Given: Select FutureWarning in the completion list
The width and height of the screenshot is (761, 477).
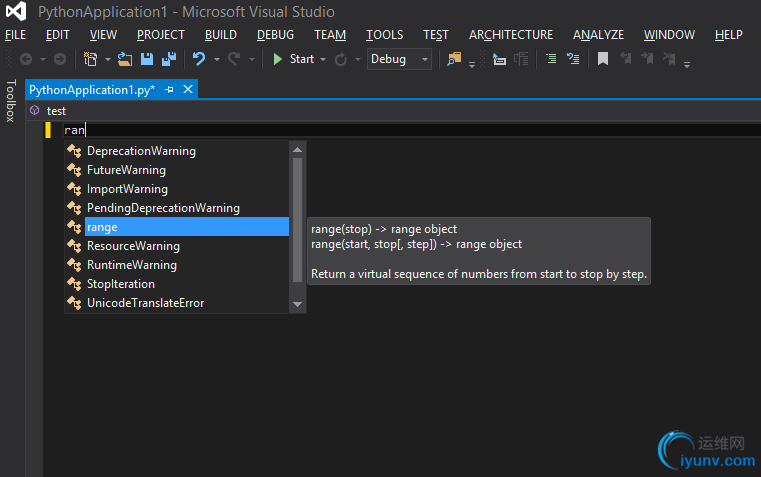Looking at the screenshot, I should coord(177,170).
